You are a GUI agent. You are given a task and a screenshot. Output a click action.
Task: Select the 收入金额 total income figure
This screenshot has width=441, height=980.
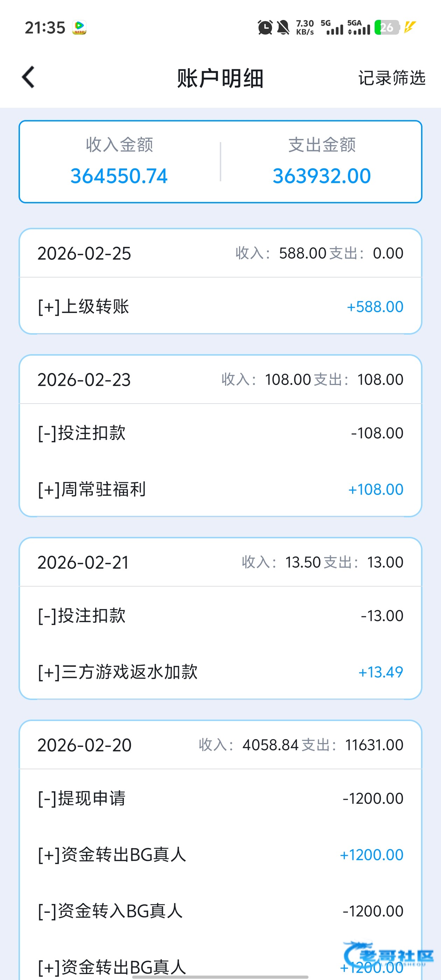(119, 176)
